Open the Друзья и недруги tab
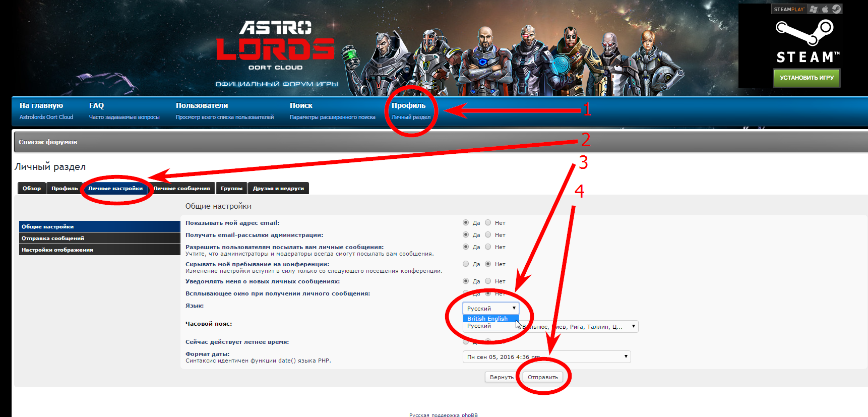 click(278, 189)
